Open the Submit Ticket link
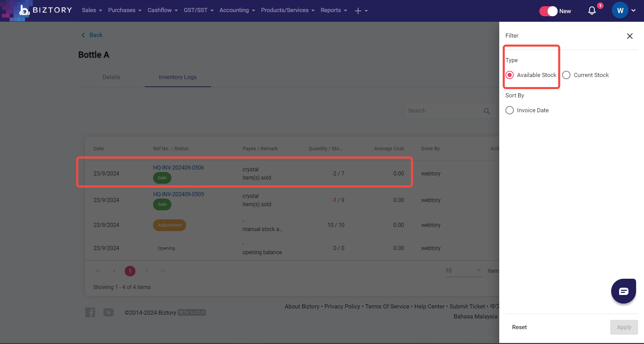The image size is (644, 344). pos(467,306)
